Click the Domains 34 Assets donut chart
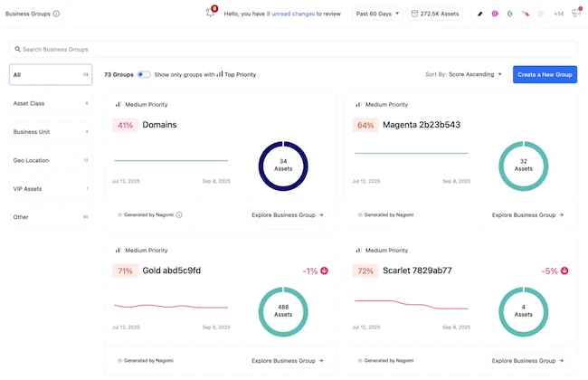Viewport: 588px width, 380px height. (283, 166)
